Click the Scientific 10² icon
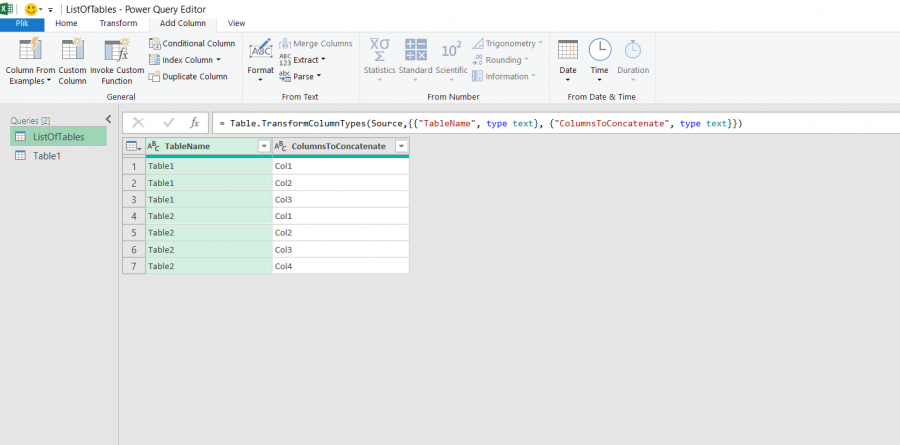Screen dimensions: 900x445 tap(451, 50)
